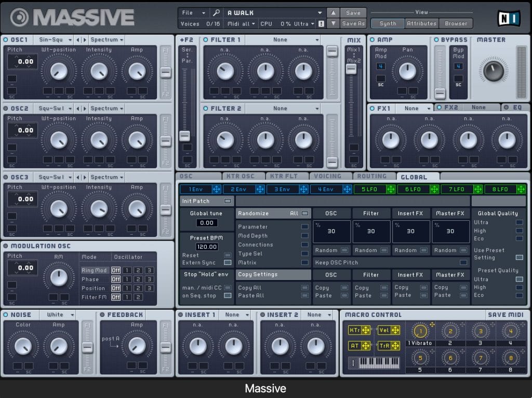Click the 2 Env drag-handle cross icon

pos(260,189)
